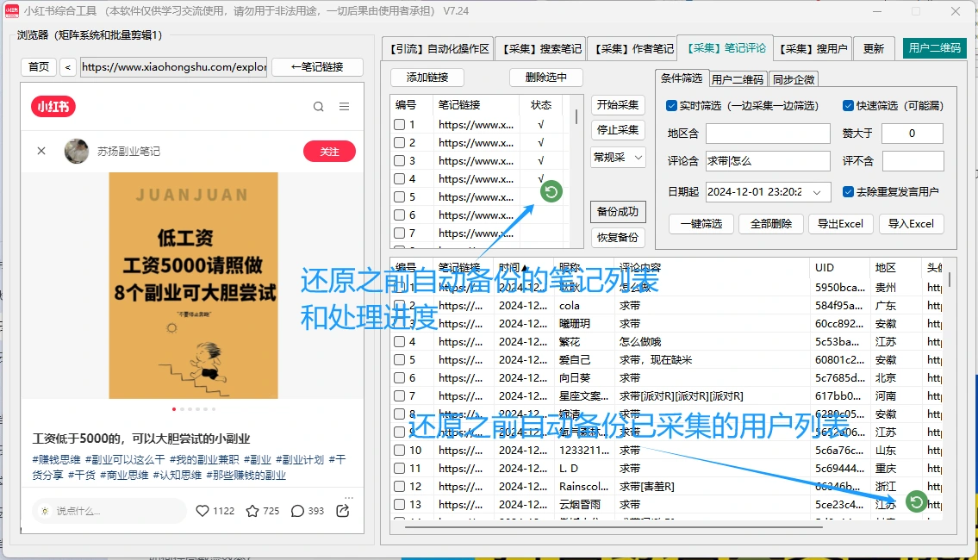Image resolution: width=978 pixels, height=560 pixels.
Task: Click the star favorite icon with 725
Action: click(x=252, y=511)
